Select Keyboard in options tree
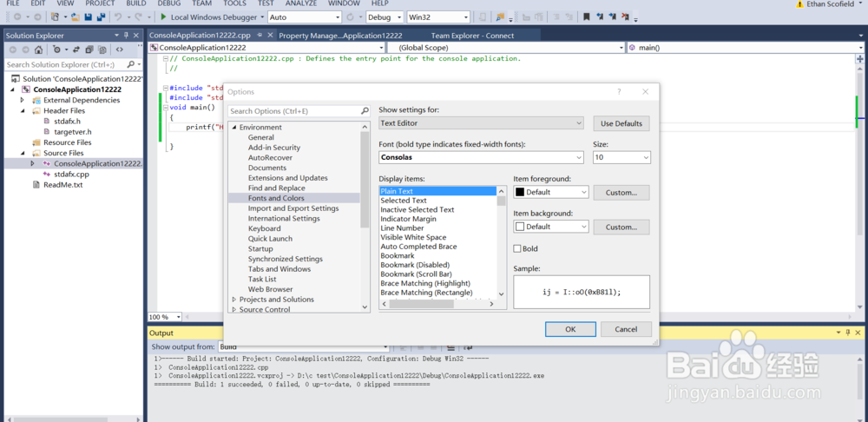 pyautogui.click(x=264, y=228)
